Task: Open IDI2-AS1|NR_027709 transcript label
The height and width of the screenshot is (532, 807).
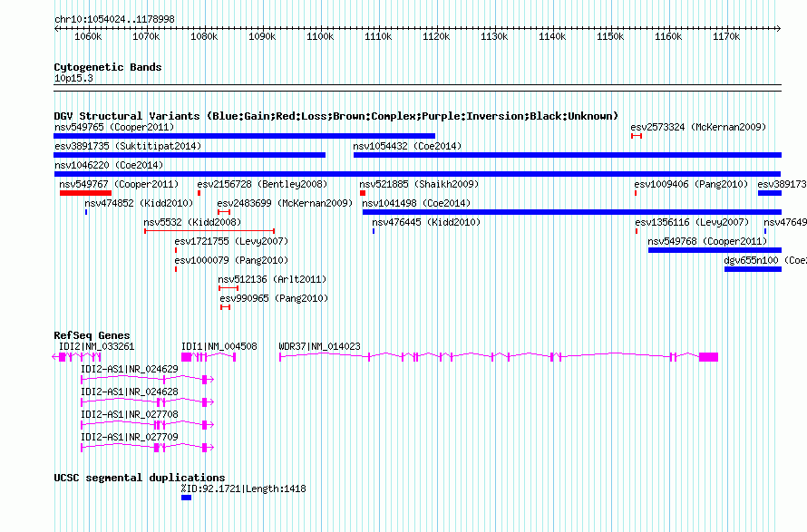Action: pos(129,438)
